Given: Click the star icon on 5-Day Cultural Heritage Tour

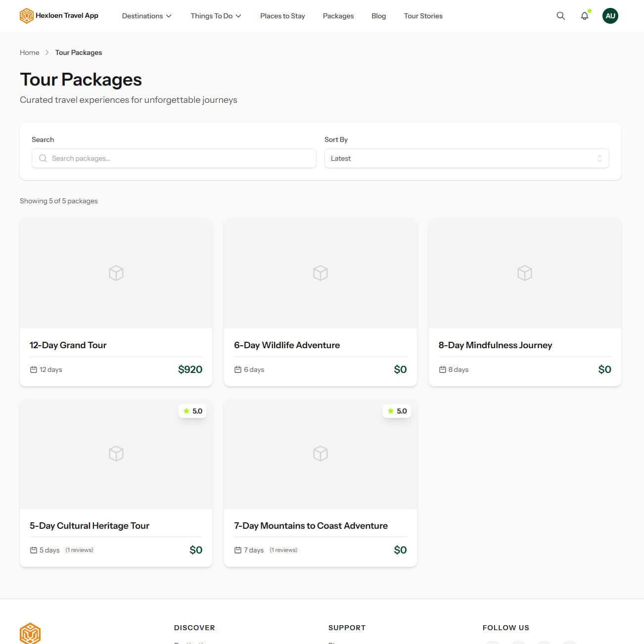Looking at the screenshot, I should pyautogui.click(x=186, y=411).
